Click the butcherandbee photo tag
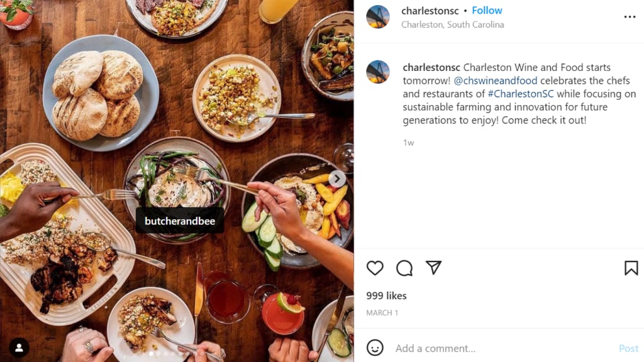644x362 pixels. pyautogui.click(x=180, y=221)
